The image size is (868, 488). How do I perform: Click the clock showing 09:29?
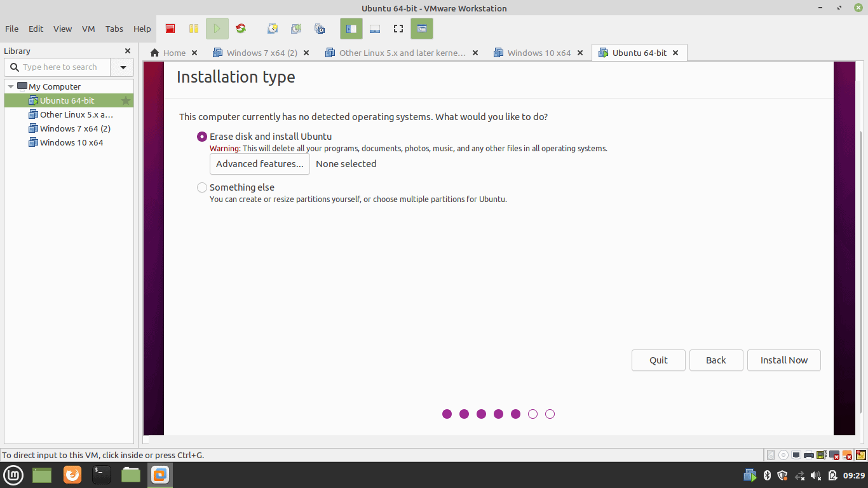pyautogui.click(x=854, y=475)
